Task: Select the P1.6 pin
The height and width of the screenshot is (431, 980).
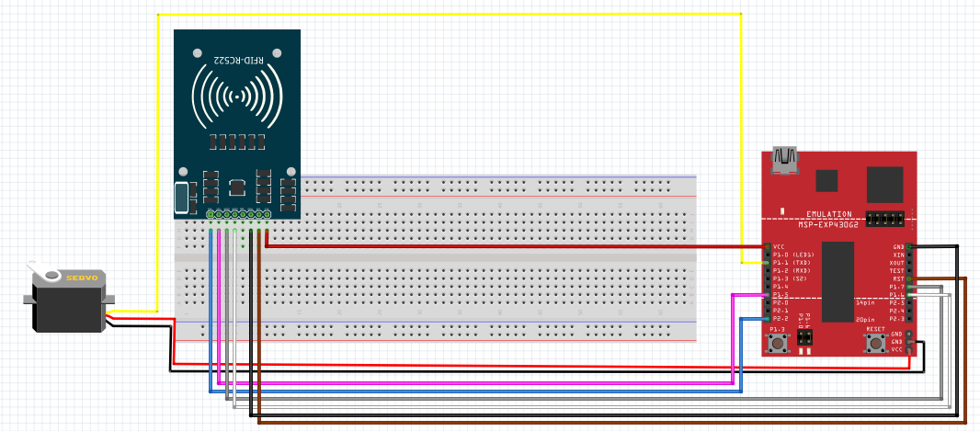Action: 909,295
